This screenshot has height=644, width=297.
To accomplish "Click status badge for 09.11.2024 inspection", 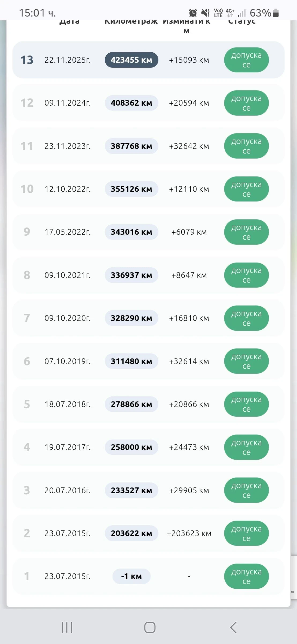I will (246, 103).
